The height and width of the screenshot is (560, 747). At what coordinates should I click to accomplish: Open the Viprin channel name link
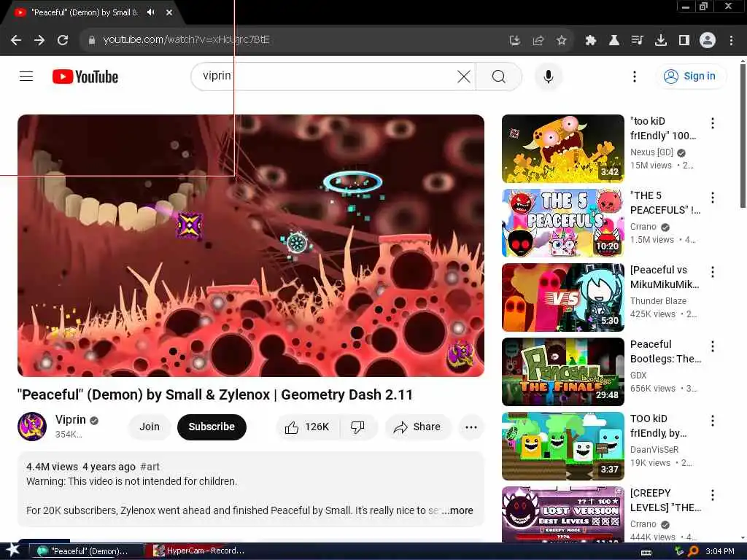pos(71,419)
